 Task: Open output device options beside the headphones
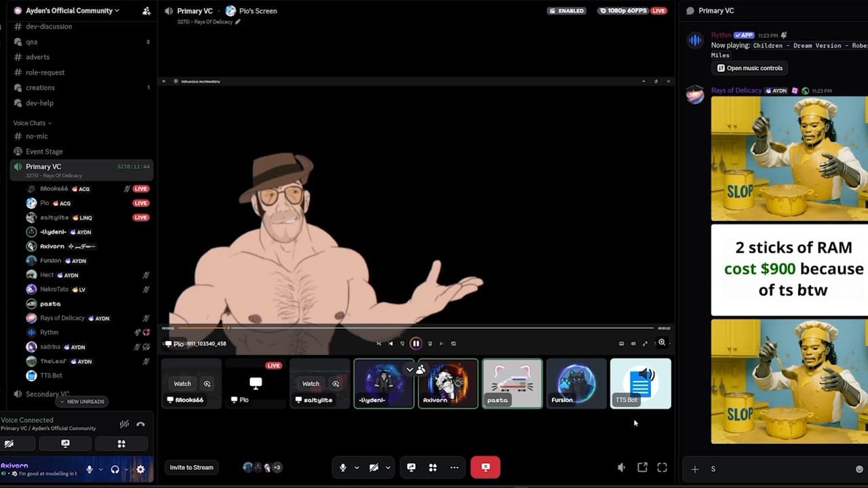(126, 469)
